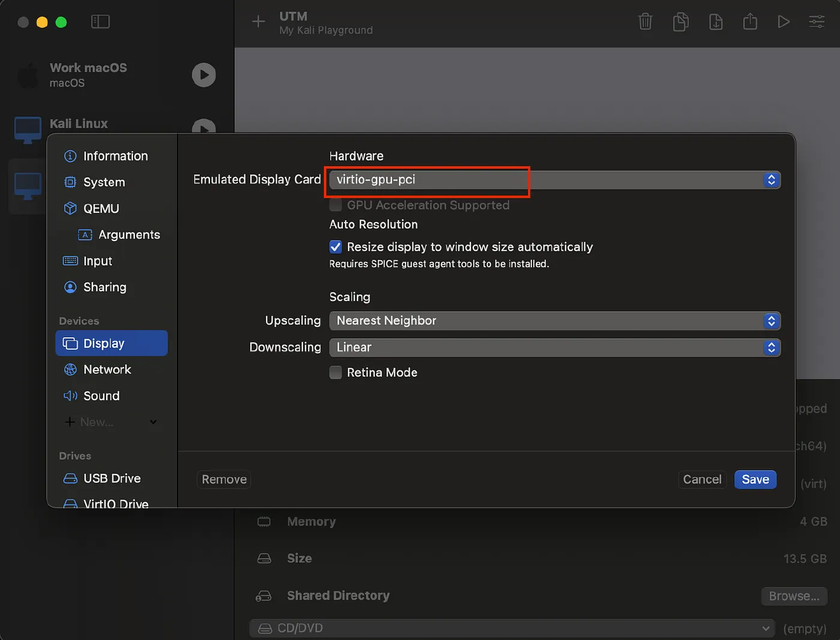
Task: Uncheck Resize display to window size automatically
Action: pos(335,247)
